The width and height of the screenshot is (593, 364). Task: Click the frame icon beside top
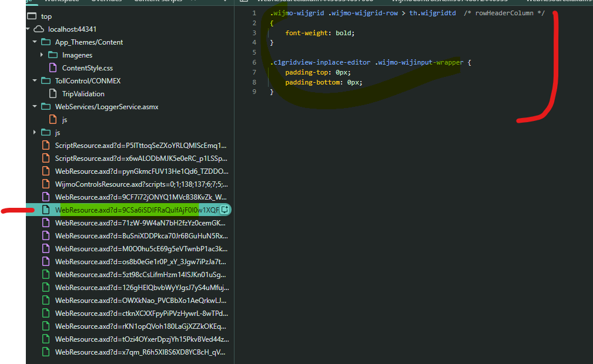point(32,16)
